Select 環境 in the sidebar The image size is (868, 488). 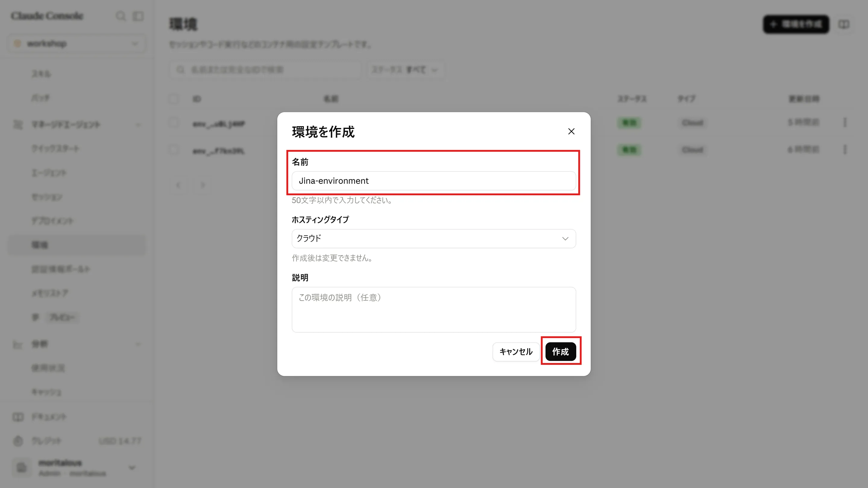[x=77, y=245]
